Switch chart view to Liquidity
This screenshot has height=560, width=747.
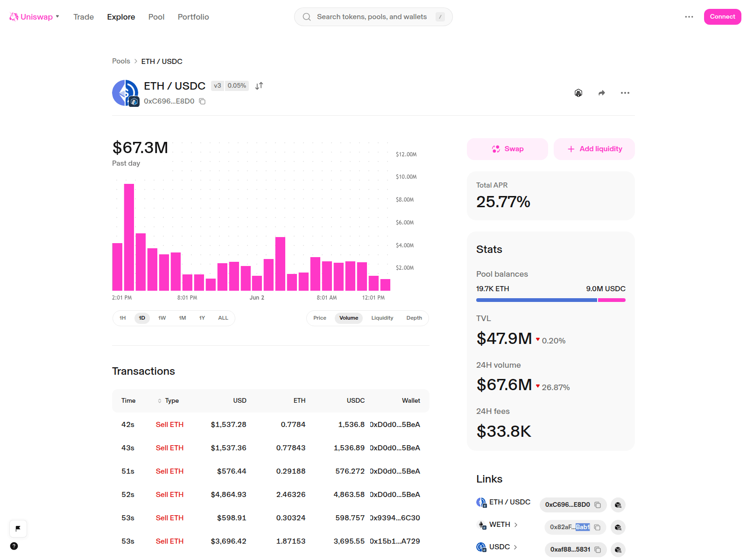[x=382, y=318]
